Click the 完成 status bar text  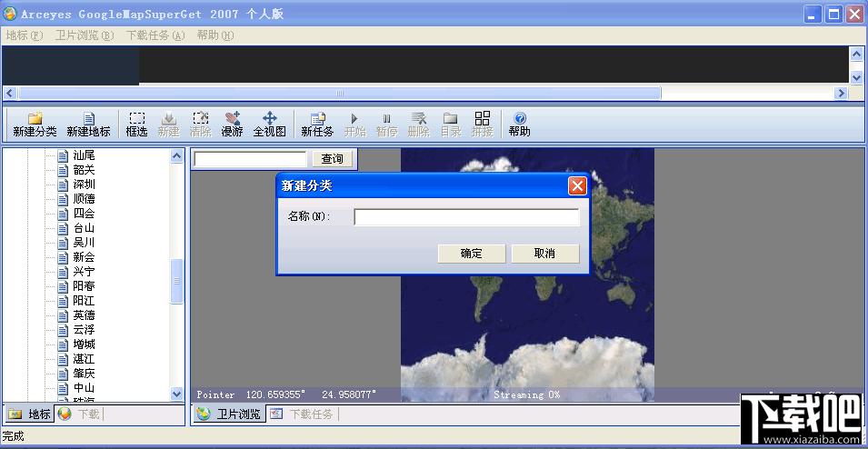14,436
